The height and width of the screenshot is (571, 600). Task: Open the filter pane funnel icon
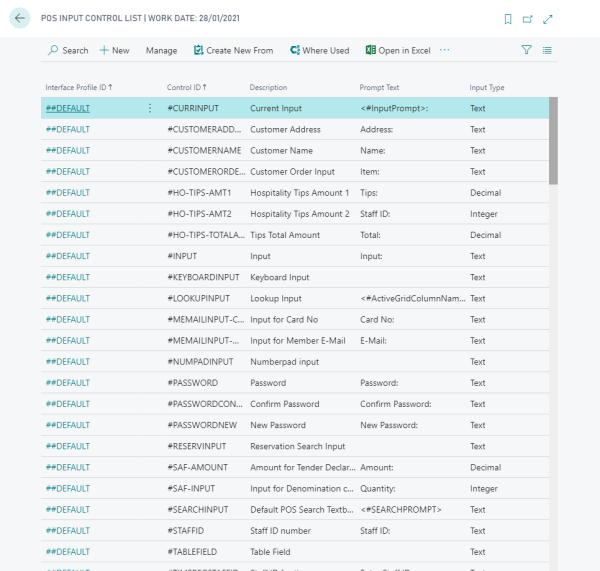pyautogui.click(x=527, y=50)
